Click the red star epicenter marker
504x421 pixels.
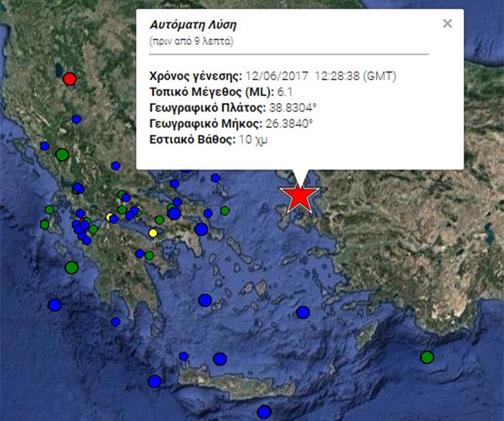click(299, 197)
